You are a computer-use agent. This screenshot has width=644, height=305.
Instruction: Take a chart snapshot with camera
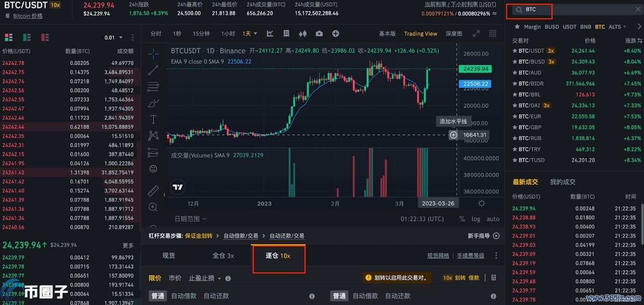click(319, 34)
